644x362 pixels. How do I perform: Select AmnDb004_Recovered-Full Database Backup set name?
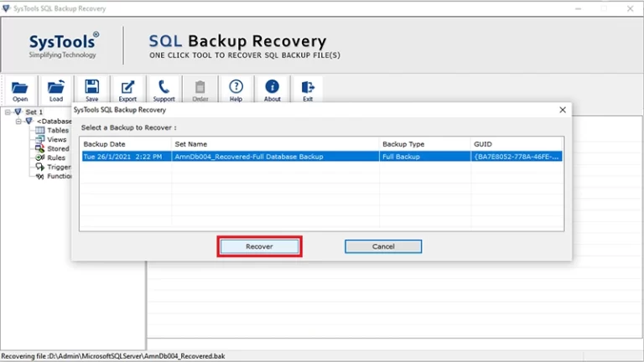[276, 157]
